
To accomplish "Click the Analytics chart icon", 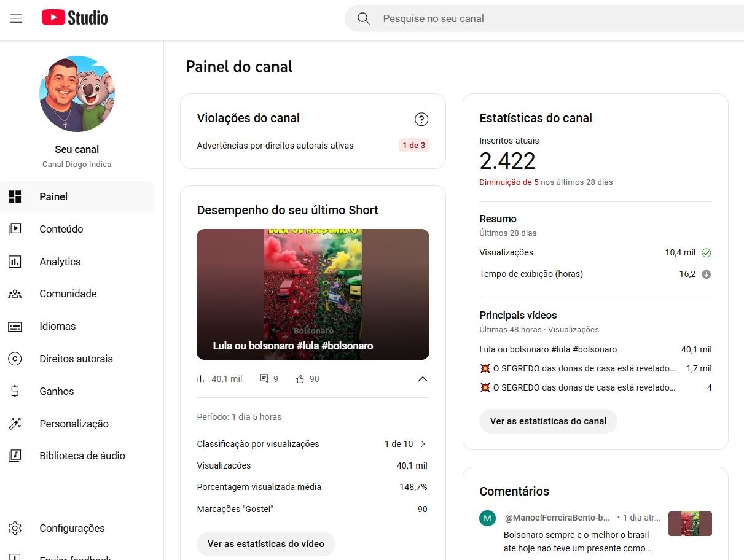I will click(x=15, y=262).
